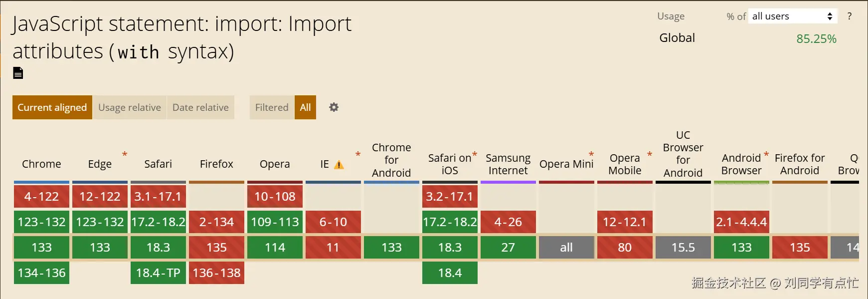868x299 pixels.
Task: Click the Safari 18.4-TP version cell
Action: point(158,273)
